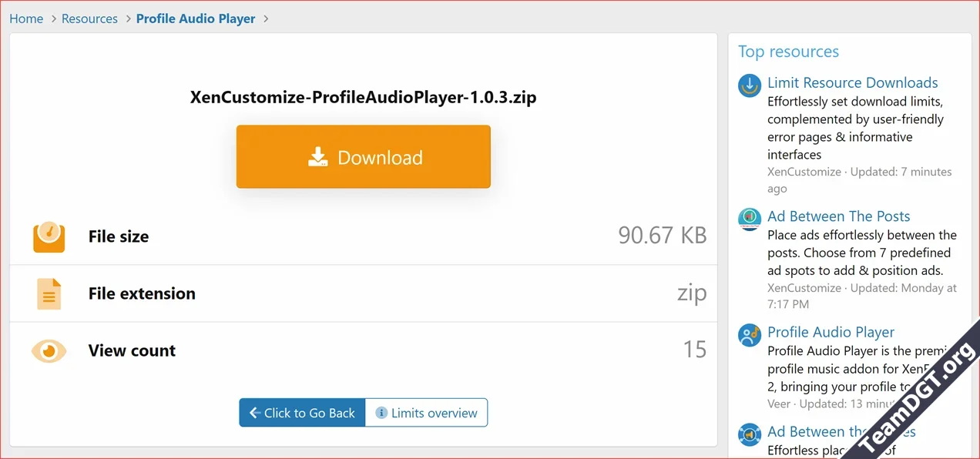Open Resources from the breadcrumb

[x=89, y=18]
